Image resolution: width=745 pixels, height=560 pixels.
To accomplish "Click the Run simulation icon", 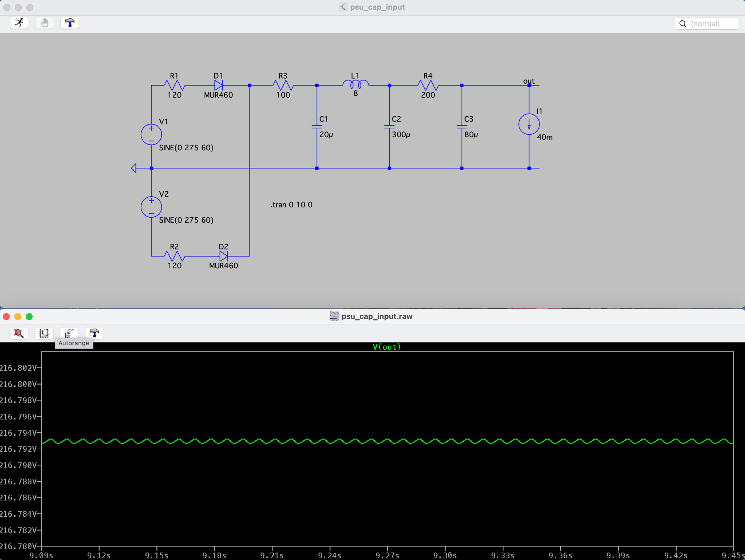I will pyautogui.click(x=19, y=23).
